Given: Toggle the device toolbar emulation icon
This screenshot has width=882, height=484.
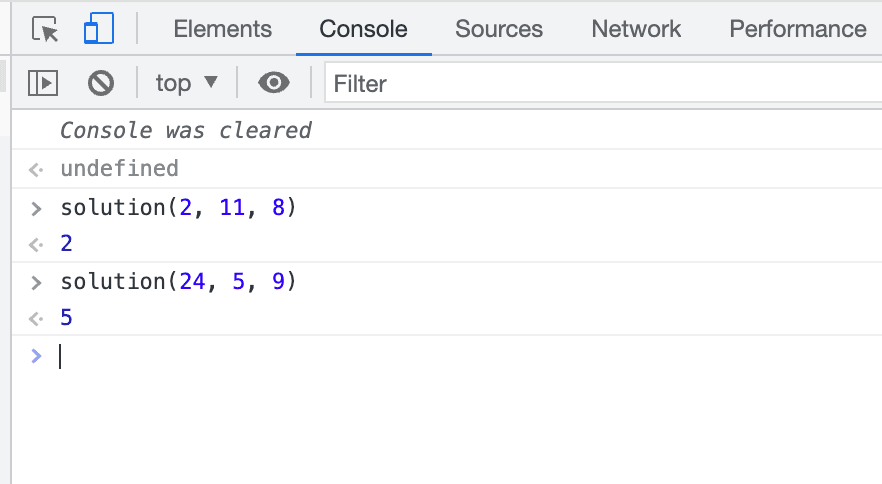Looking at the screenshot, I should point(98,30).
